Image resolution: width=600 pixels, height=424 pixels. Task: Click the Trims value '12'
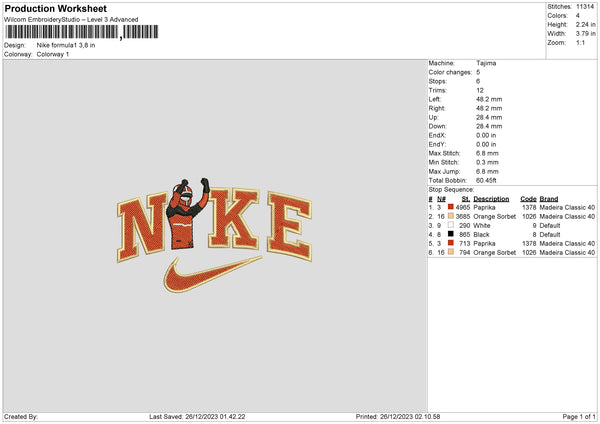pyautogui.click(x=480, y=90)
